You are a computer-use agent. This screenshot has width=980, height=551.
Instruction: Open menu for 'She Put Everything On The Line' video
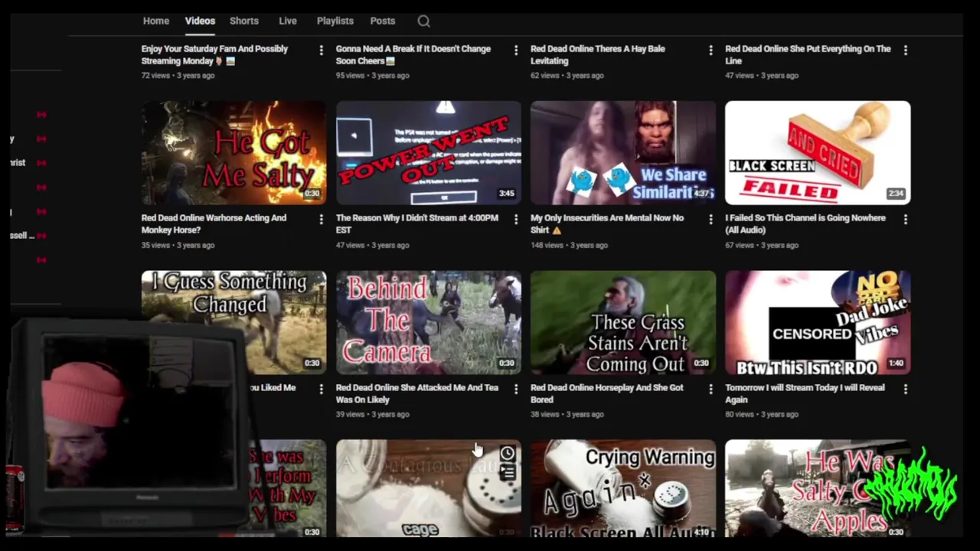(905, 51)
